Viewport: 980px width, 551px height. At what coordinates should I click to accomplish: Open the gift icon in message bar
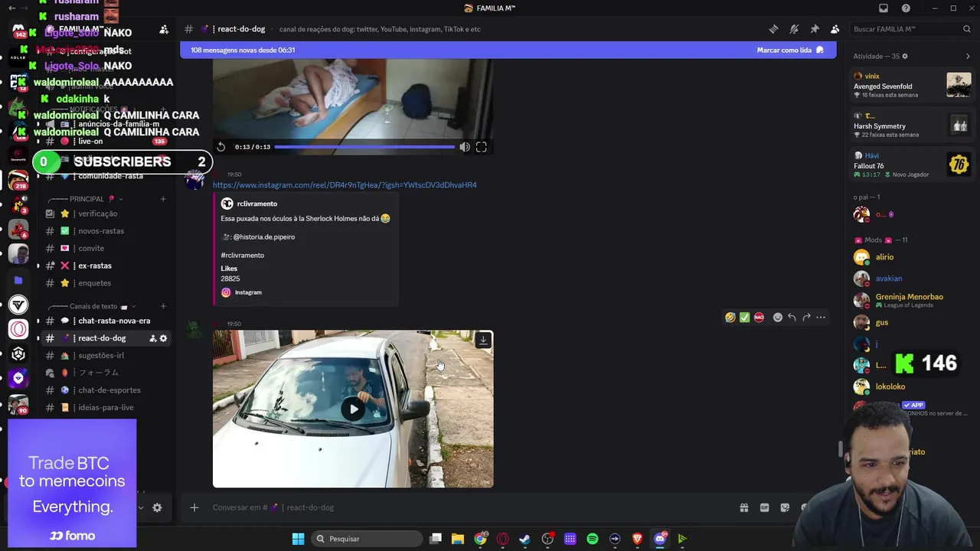coord(743,507)
